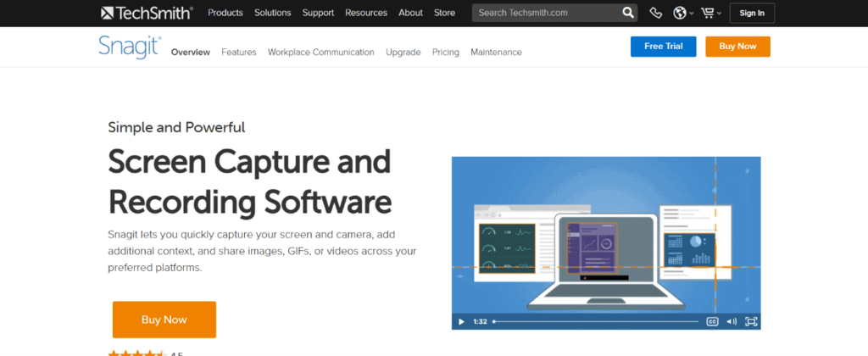
Task: Open the Maintenance tab
Action: click(x=496, y=53)
